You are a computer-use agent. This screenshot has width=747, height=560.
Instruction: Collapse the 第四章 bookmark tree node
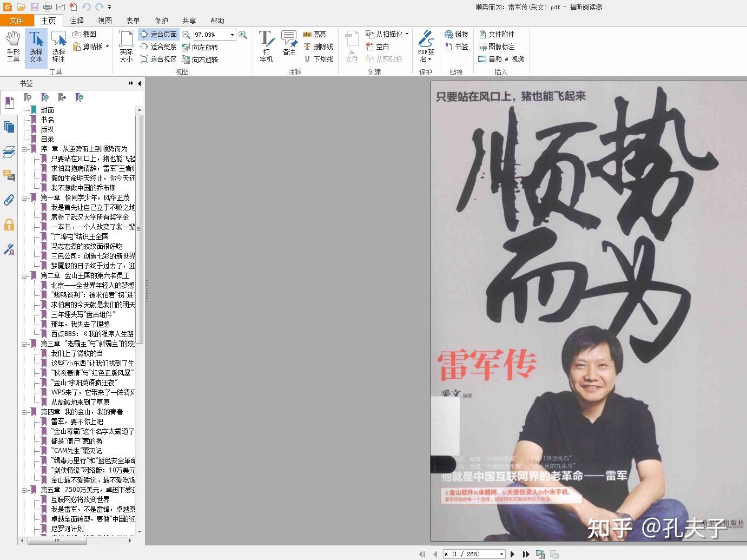pos(24,412)
